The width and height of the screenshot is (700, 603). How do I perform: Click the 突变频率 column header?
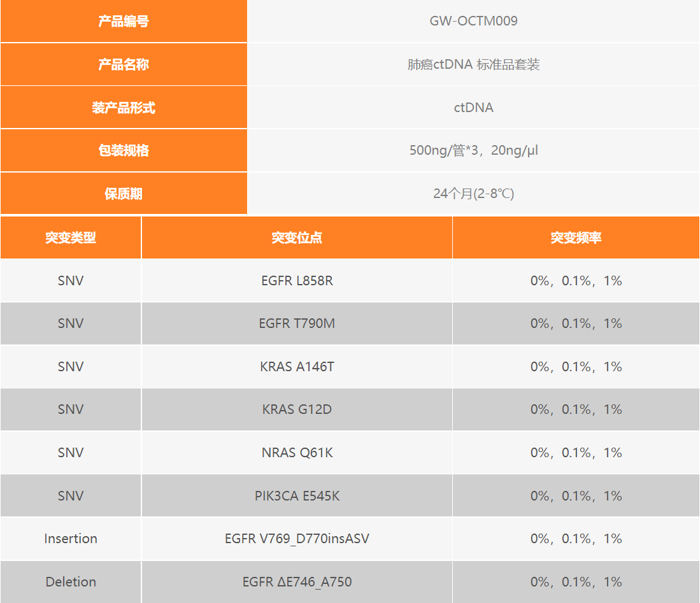576,238
